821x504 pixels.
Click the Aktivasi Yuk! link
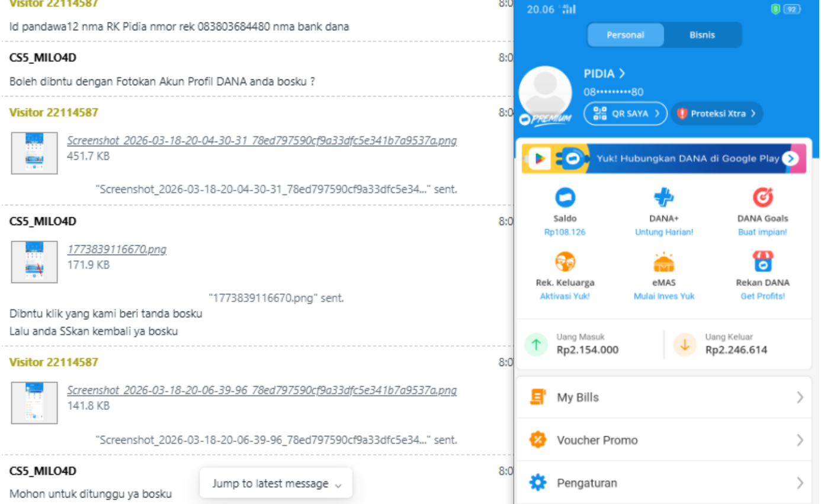[x=565, y=296]
